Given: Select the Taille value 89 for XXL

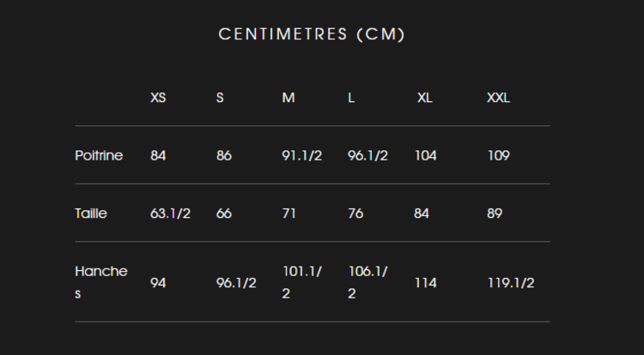Looking at the screenshot, I should (495, 213).
